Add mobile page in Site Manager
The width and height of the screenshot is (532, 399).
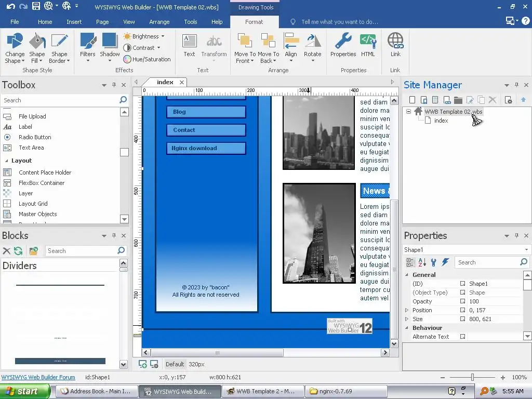tap(423, 100)
